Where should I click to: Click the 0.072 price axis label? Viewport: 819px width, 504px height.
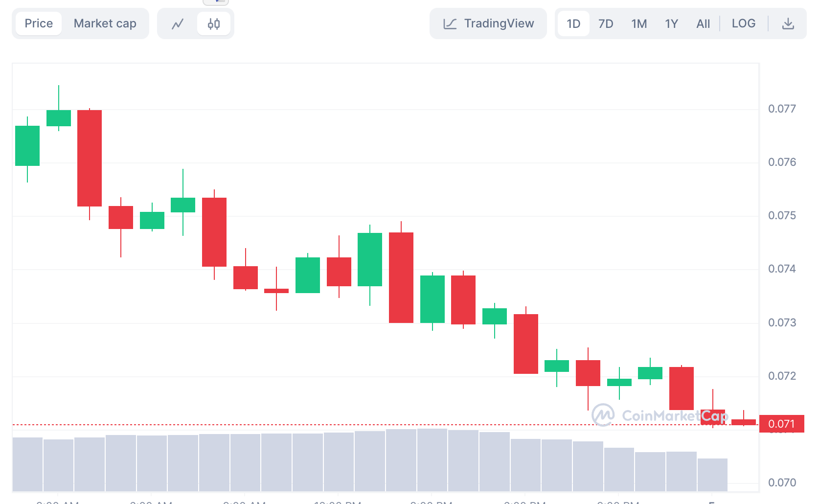[782, 376]
